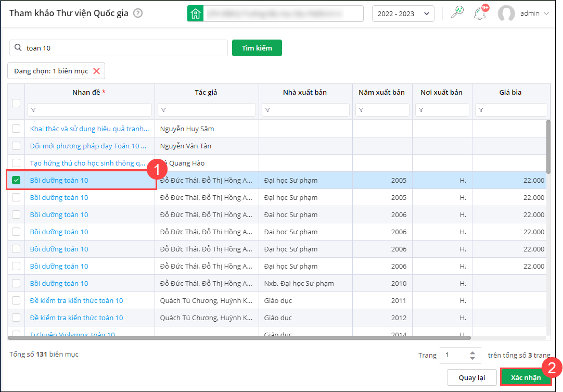Uncheck the selected 'Bồi dưỡng toán 10' row
The image size is (563, 392).
(x=16, y=180)
